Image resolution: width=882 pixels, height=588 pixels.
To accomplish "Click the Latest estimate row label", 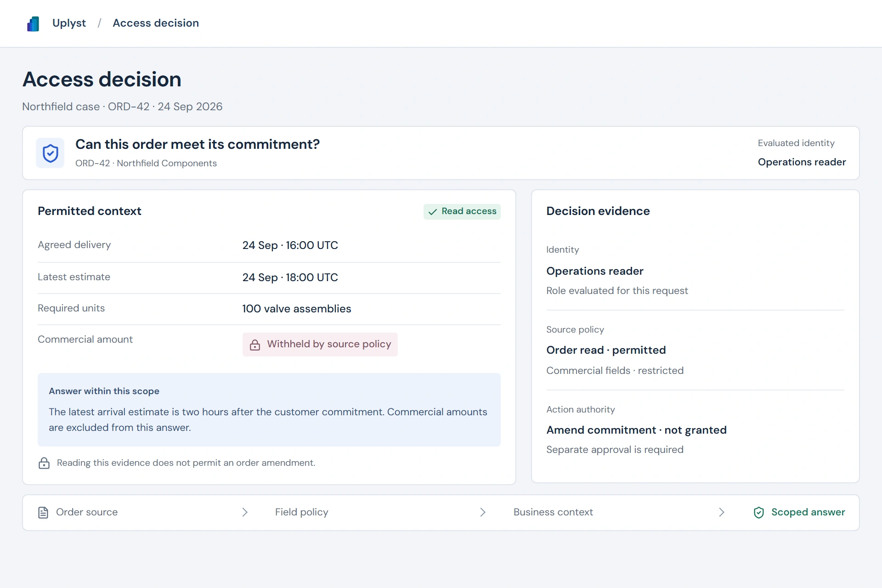I will 74,277.
